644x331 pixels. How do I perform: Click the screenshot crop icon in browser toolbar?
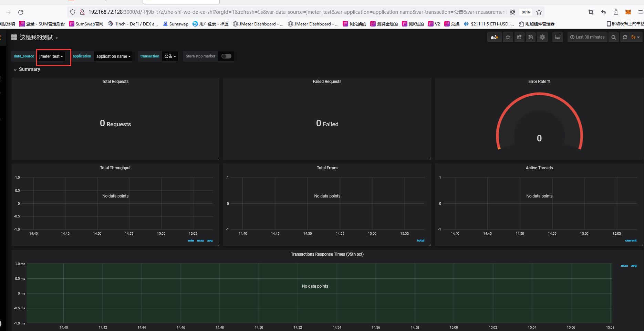591,12
